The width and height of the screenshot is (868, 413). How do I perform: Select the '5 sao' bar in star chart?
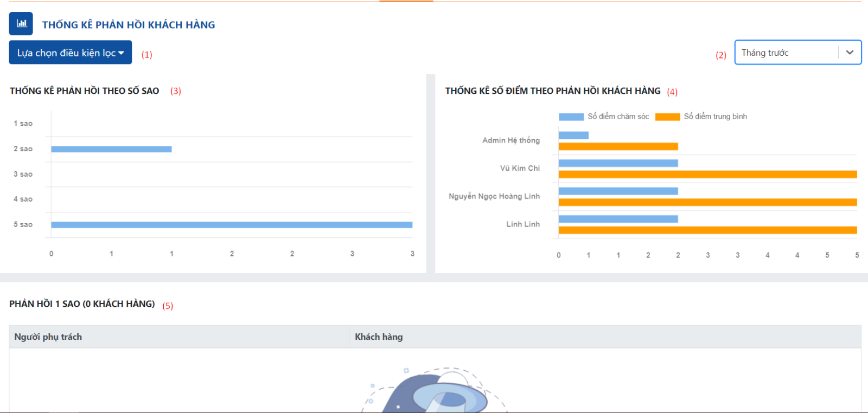232,224
